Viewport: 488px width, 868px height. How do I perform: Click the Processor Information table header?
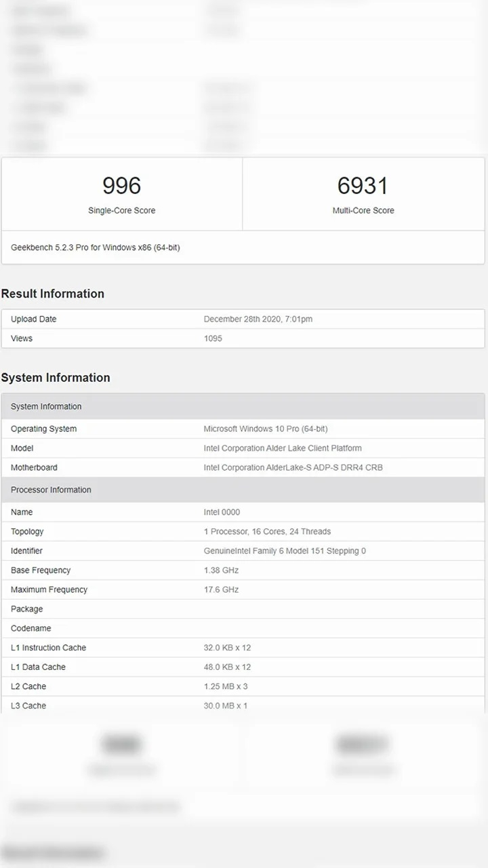point(243,490)
